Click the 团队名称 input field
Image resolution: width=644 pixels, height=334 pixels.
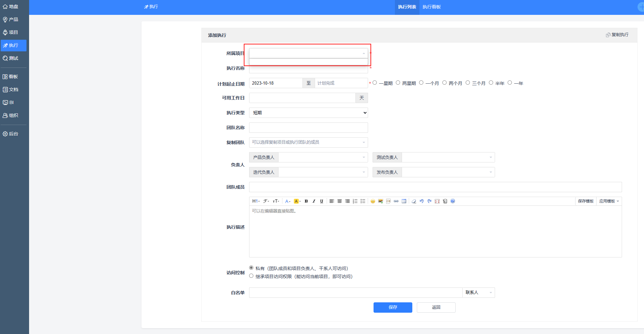308,128
